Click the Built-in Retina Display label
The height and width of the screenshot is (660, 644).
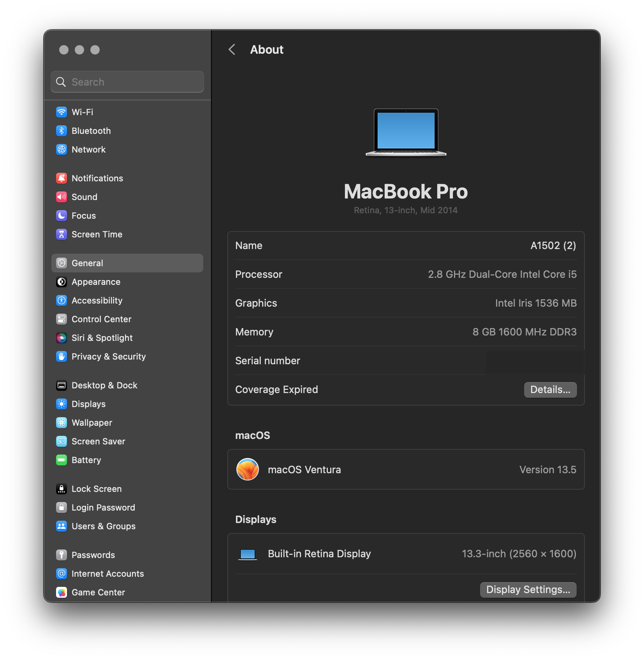pyautogui.click(x=319, y=554)
